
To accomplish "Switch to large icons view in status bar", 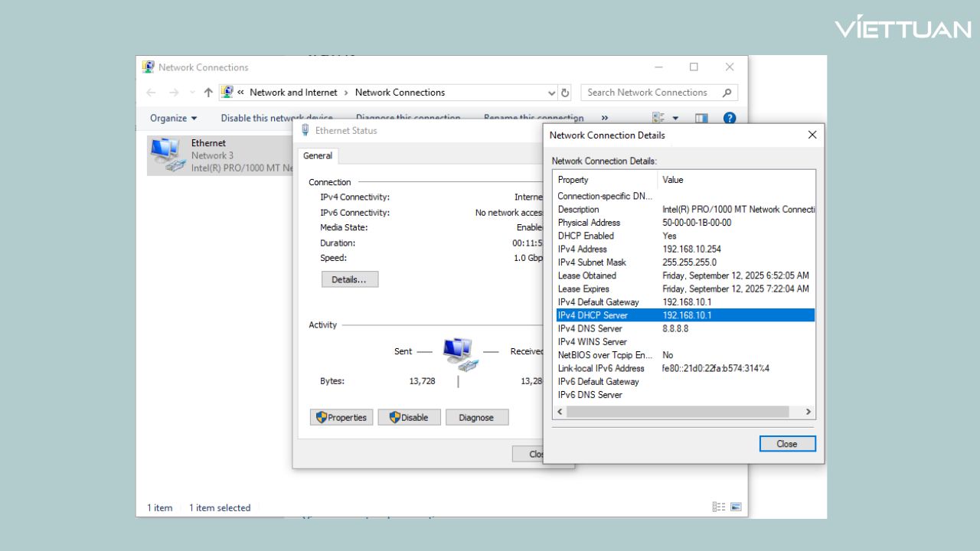I will [736, 507].
